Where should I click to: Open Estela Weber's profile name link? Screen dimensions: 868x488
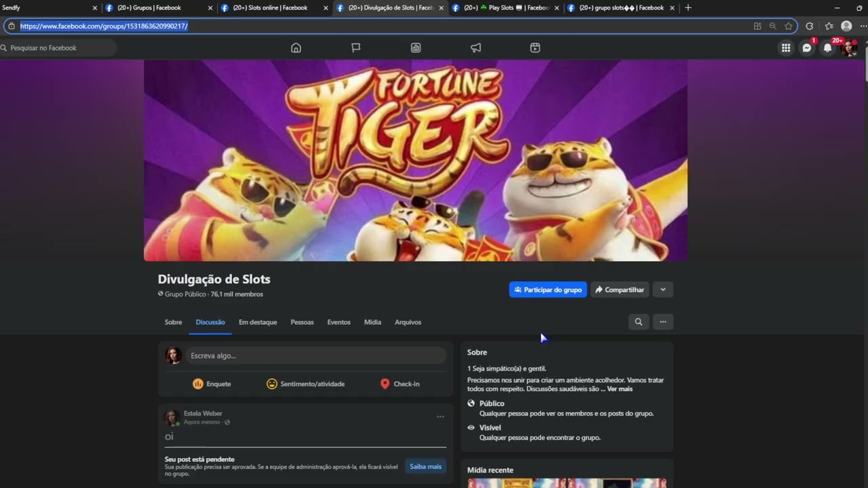click(203, 413)
